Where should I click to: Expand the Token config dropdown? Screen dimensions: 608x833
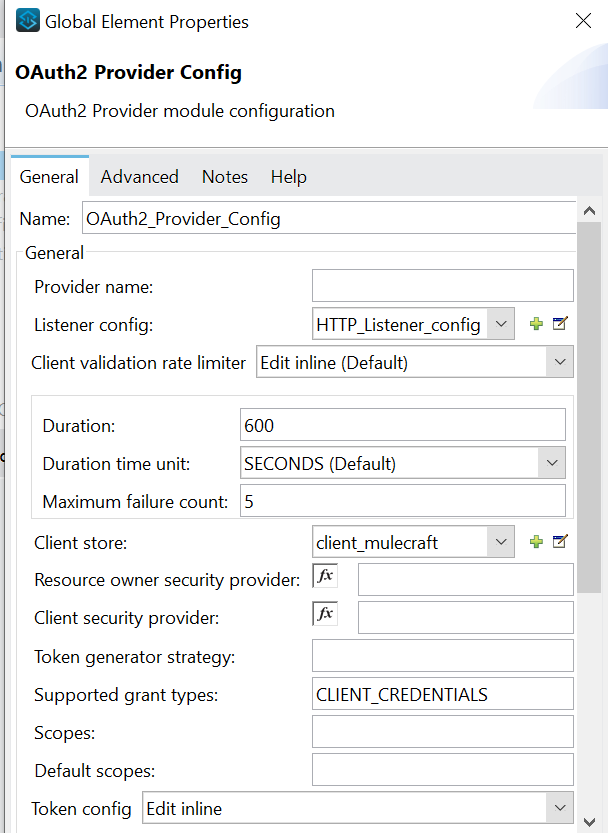coord(559,808)
